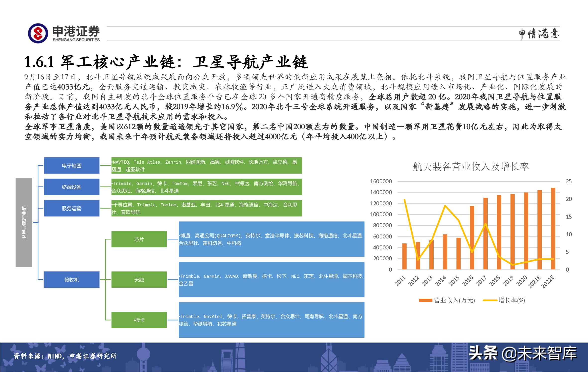Click the 4033亿元 bold figure in paragraph
The image size is (588, 372).
point(73,87)
